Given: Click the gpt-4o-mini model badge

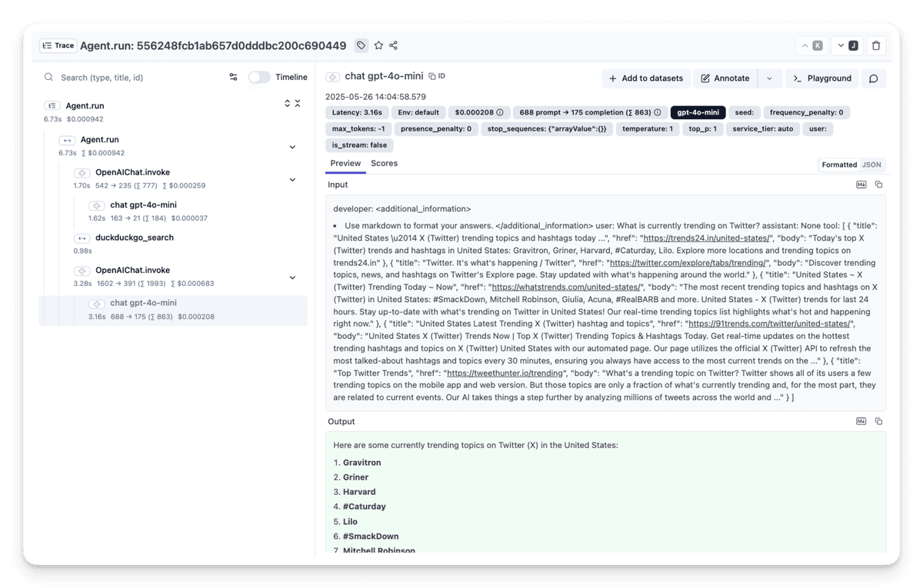Looking at the screenshot, I should pos(698,112).
